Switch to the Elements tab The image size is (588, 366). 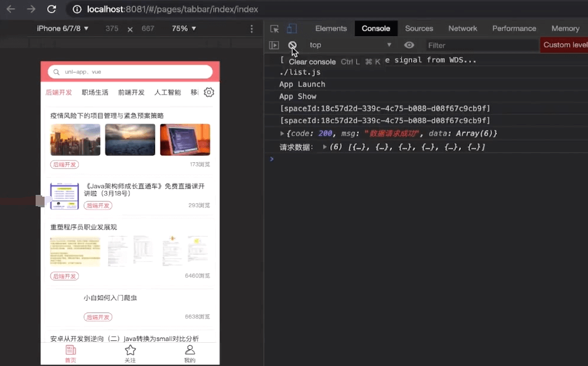point(331,29)
